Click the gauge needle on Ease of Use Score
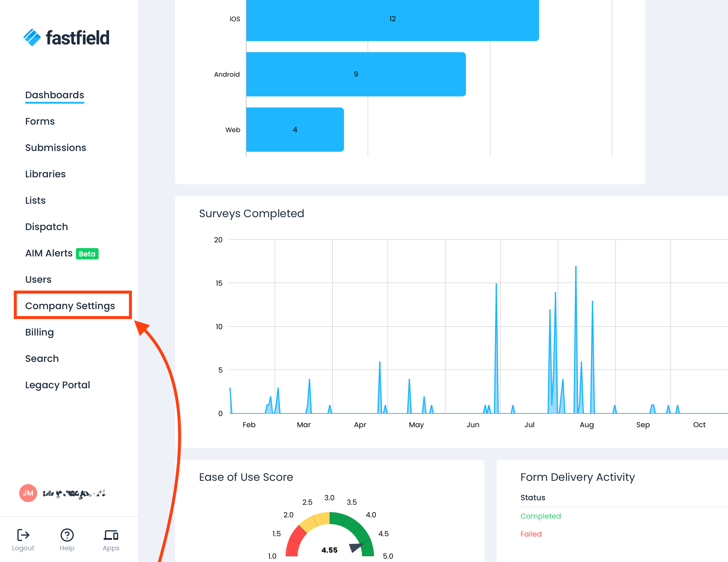728x562 pixels. click(355, 547)
